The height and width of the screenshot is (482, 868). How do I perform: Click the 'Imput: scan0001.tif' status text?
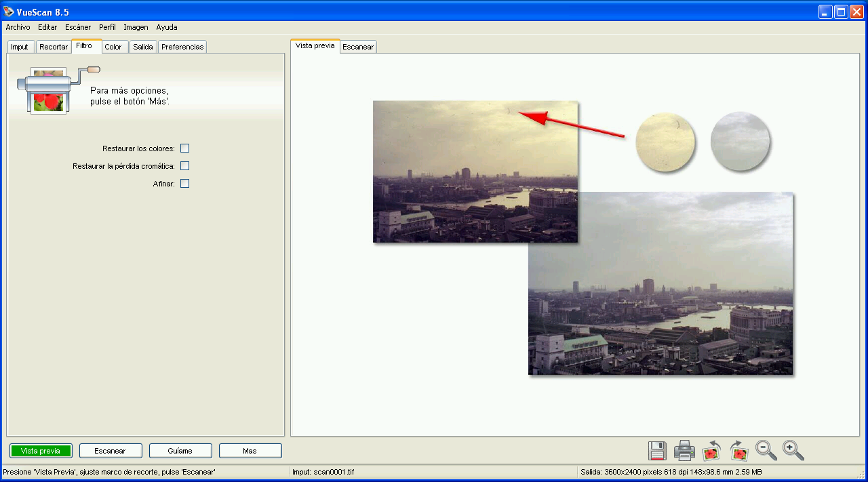323,472
